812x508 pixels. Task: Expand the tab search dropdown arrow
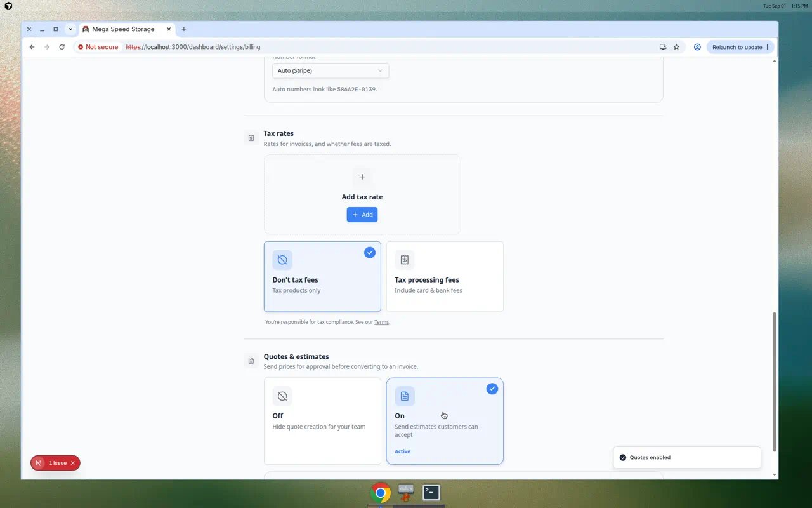70,29
